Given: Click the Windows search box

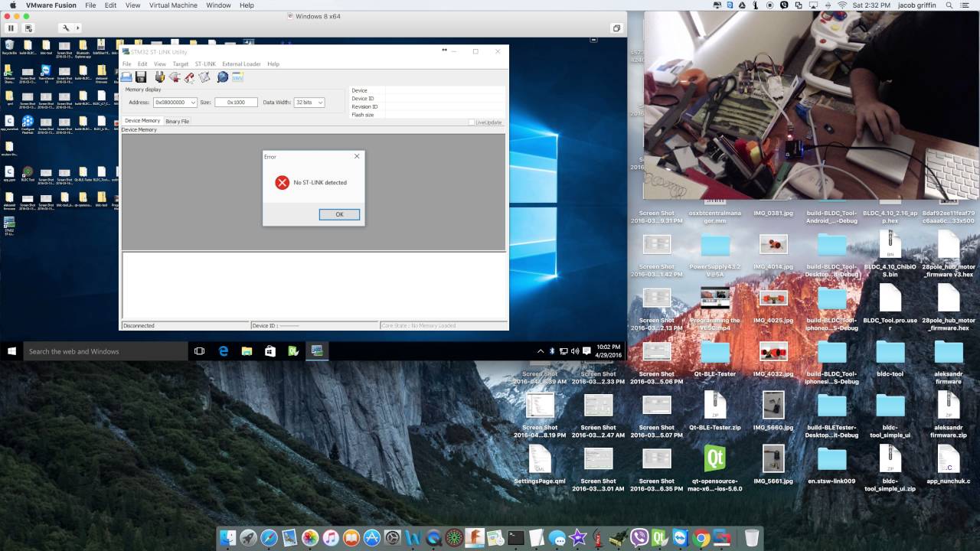Looking at the screenshot, I should pyautogui.click(x=106, y=351).
